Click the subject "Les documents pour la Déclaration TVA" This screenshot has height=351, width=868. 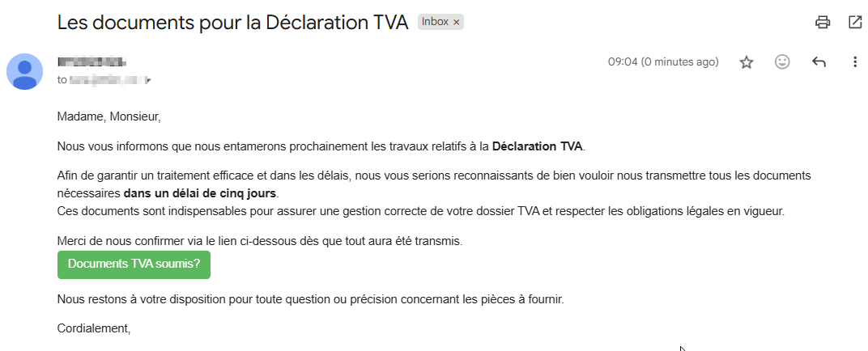click(x=233, y=23)
